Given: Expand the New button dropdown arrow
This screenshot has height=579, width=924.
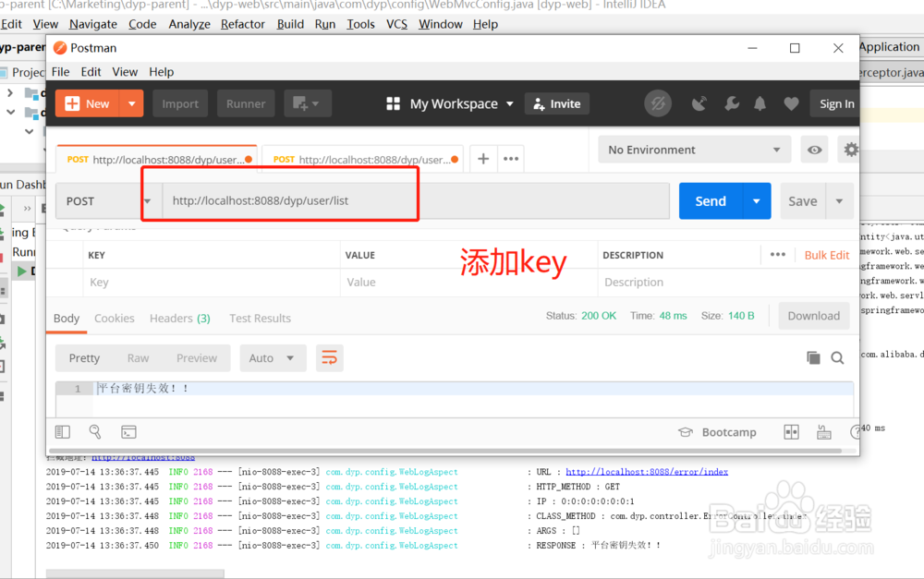Looking at the screenshot, I should (132, 103).
